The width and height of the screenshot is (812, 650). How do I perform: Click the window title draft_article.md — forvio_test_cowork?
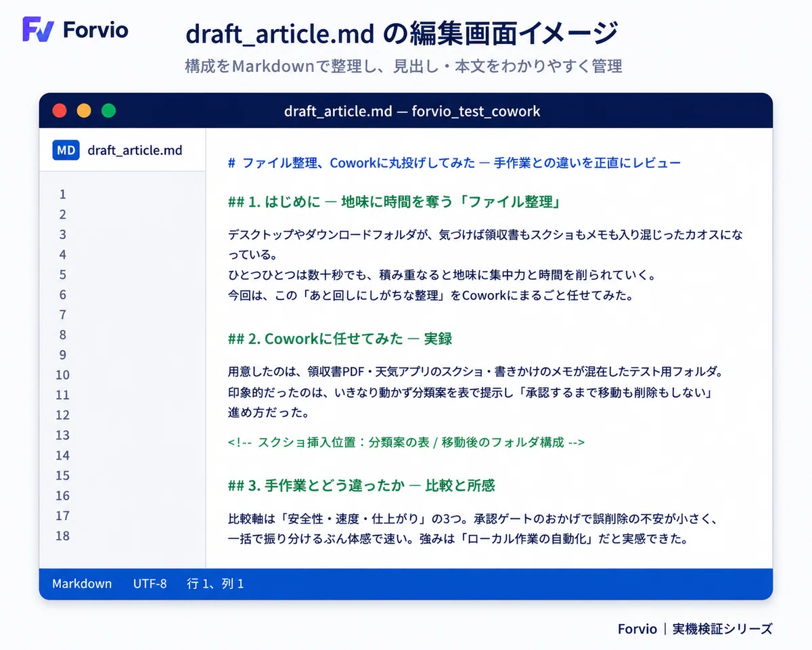pyautogui.click(x=412, y=111)
